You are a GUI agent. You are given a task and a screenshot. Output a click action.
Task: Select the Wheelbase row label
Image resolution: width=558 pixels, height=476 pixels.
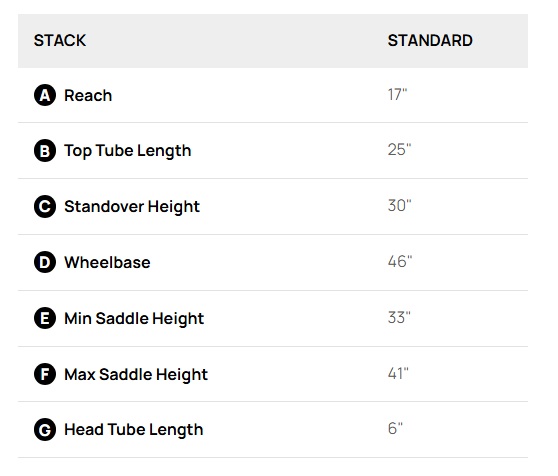(x=107, y=263)
